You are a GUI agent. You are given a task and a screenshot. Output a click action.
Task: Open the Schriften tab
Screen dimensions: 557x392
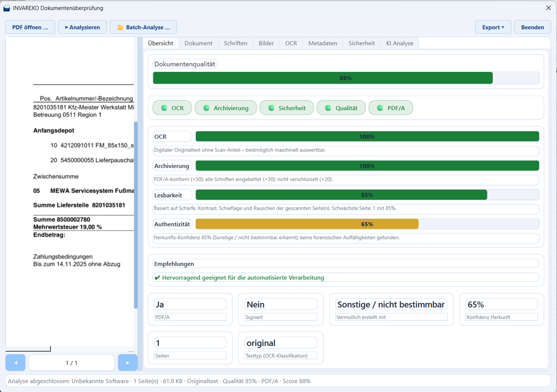click(x=236, y=43)
